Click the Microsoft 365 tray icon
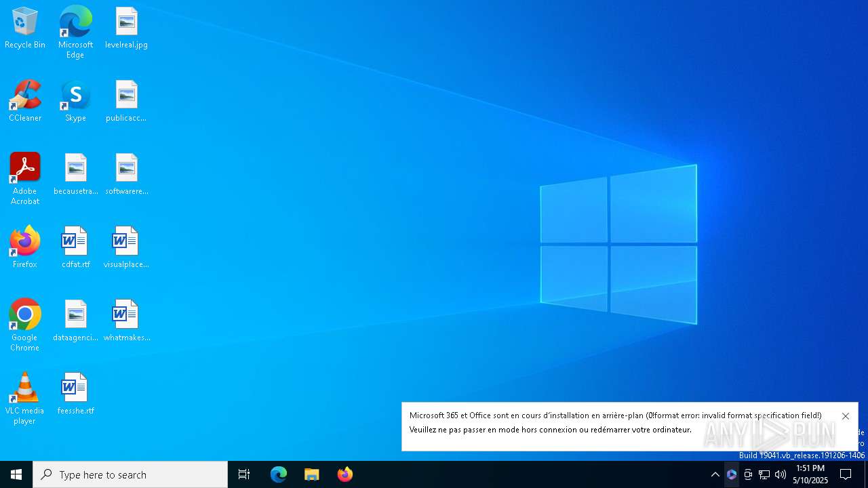The width and height of the screenshot is (868, 488). (x=732, y=474)
